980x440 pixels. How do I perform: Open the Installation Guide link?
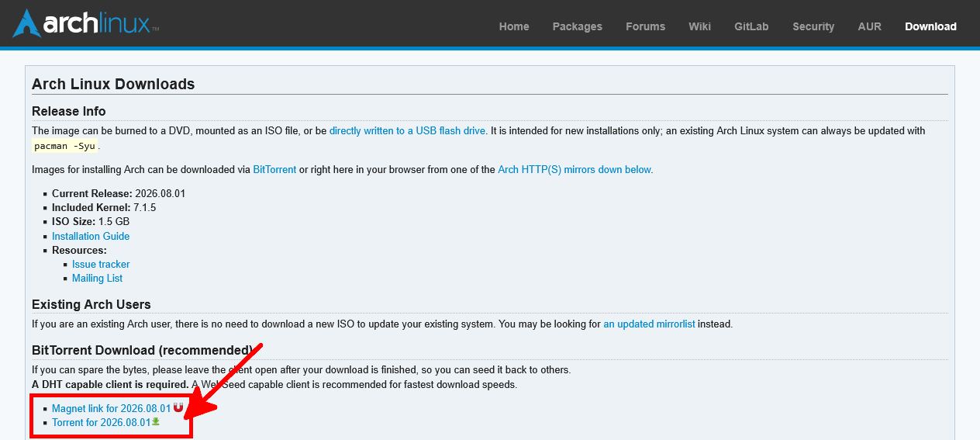(x=91, y=236)
